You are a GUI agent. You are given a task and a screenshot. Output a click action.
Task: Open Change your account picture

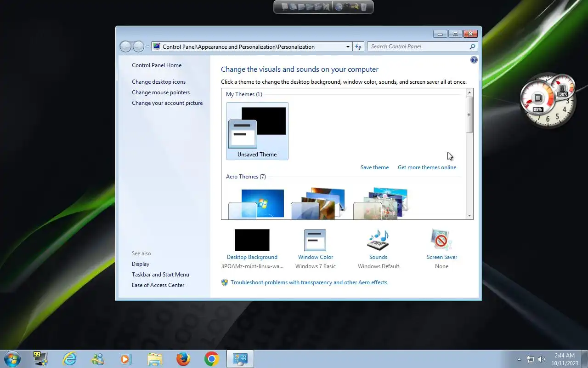(x=167, y=103)
